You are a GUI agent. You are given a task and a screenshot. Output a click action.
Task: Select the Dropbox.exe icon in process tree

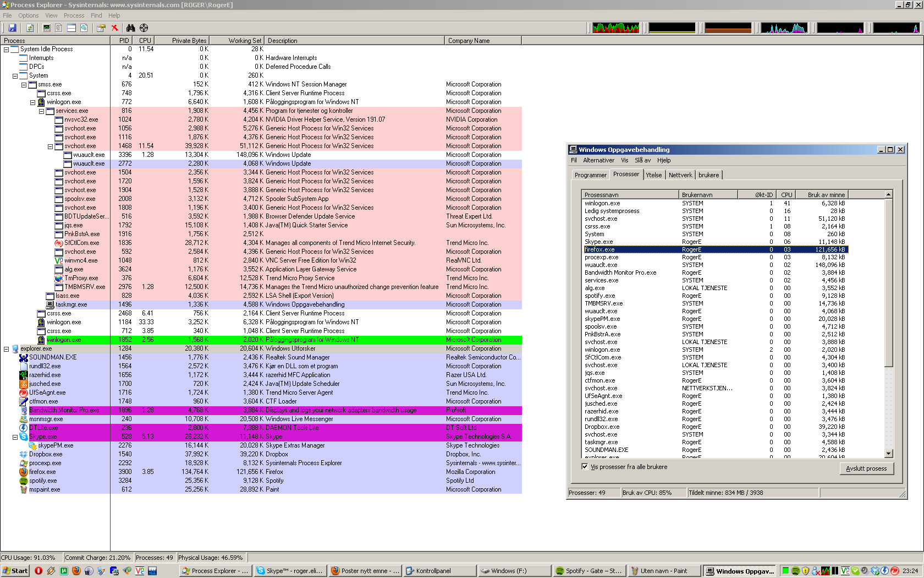[x=24, y=454]
